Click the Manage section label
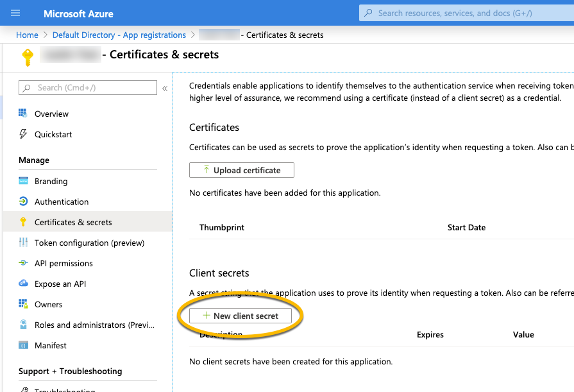This screenshot has width=574, height=392. 34,160
